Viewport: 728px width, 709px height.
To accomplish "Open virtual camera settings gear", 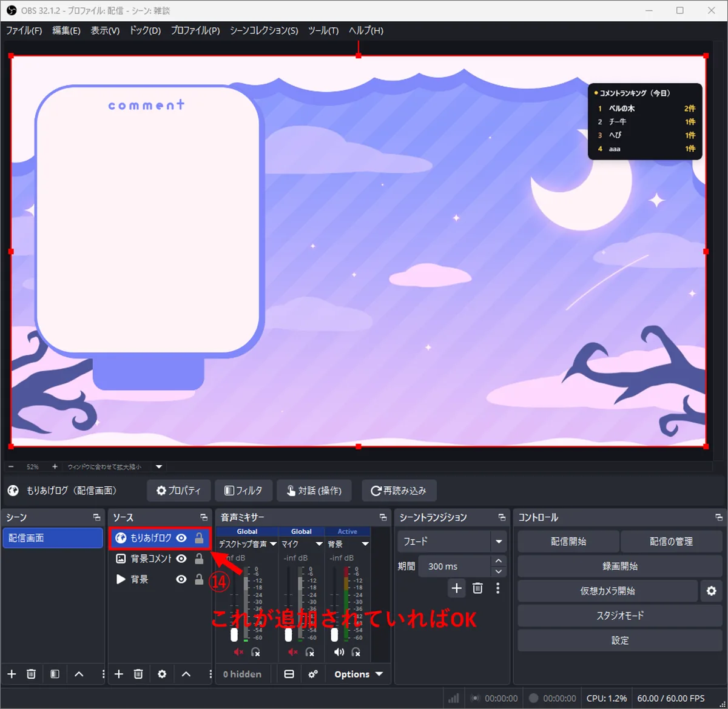I will [712, 591].
